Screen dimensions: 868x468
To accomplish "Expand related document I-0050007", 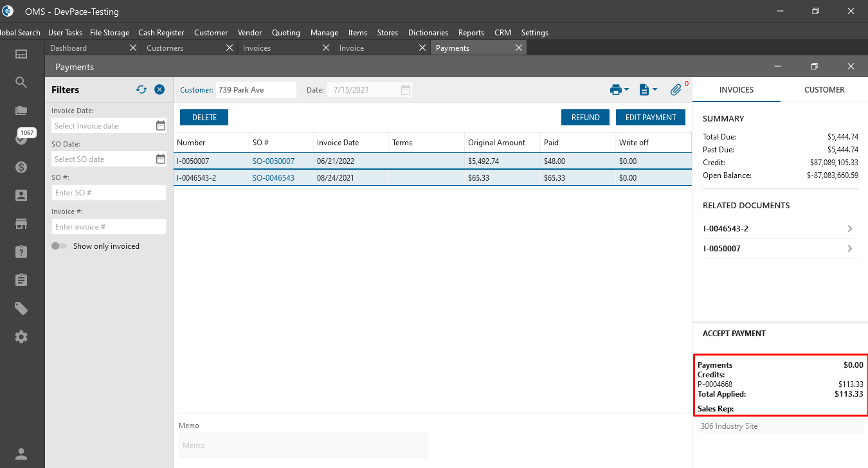I will 849,249.
